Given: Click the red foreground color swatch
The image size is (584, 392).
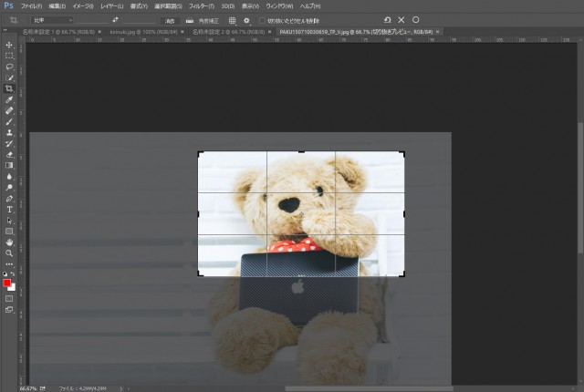Looking at the screenshot, I should point(7,283).
